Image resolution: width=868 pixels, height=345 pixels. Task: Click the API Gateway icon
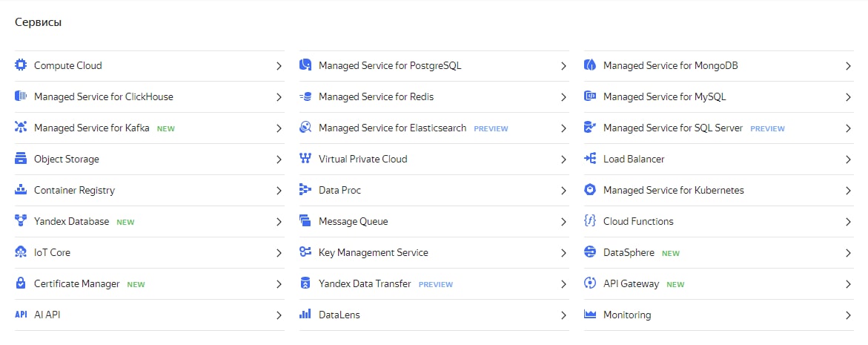point(589,283)
